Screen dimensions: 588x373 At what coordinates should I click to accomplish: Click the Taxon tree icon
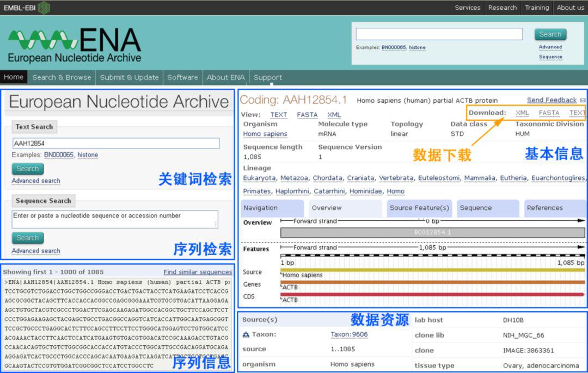246,335
